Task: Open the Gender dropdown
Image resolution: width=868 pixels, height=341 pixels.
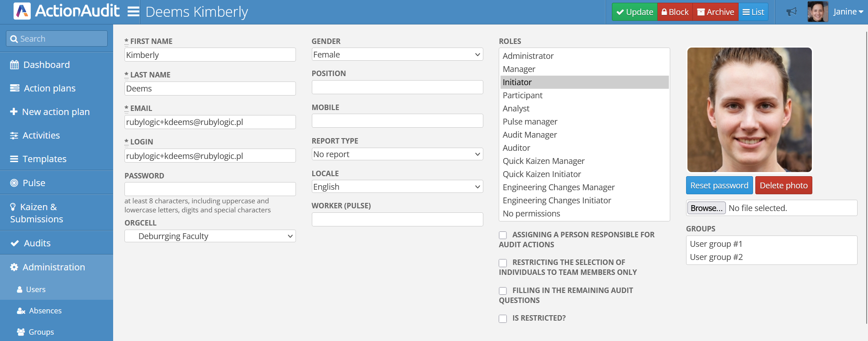Action: pyautogui.click(x=397, y=55)
